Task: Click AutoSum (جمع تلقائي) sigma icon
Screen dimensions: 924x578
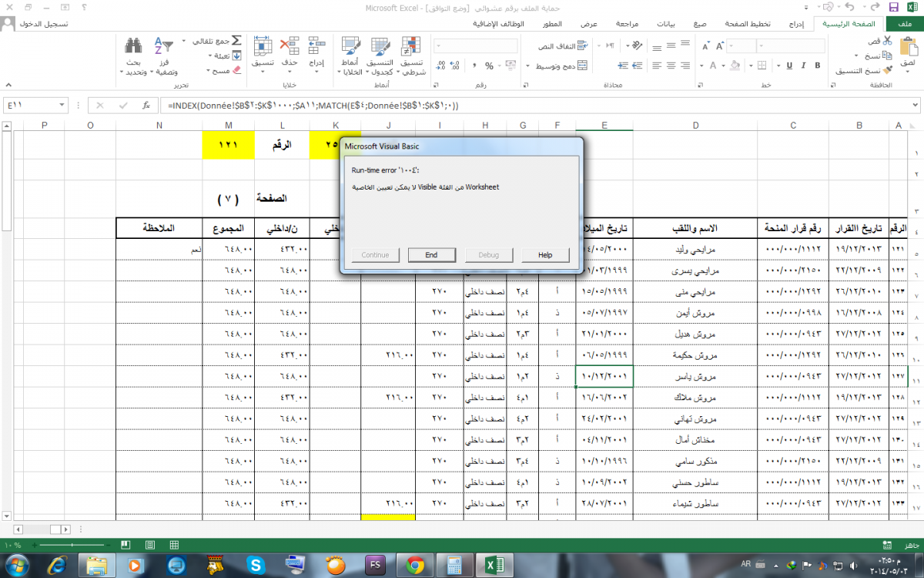Action: pos(236,40)
